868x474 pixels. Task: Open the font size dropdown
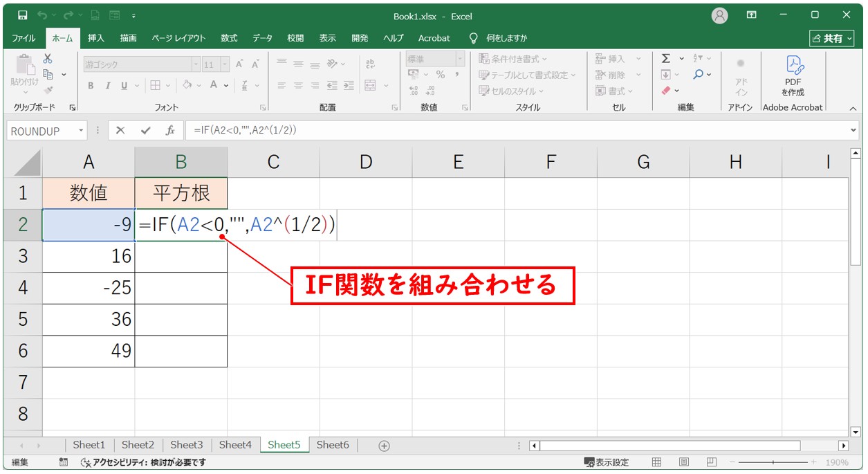tap(224, 64)
